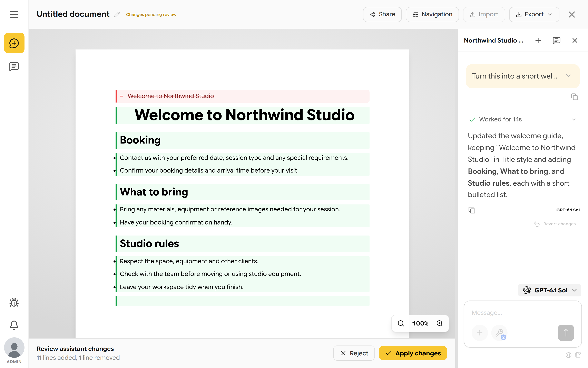Start a new chat from sidebar
Image resolution: width=588 pixels, height=368 pixels.
tap(14, 43)
